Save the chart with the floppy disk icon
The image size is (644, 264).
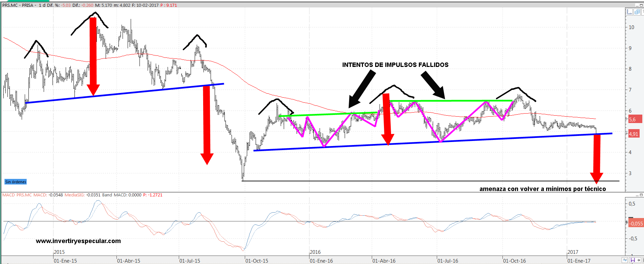click(x=632, y=260)
